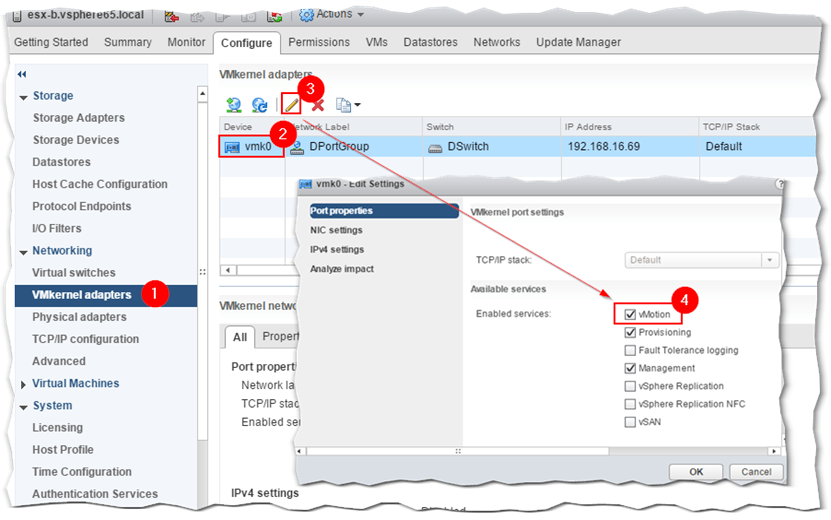Image resolution: width=831 pixels, height=520 pixels.
Task: Click the IP Address column header
Action: [630, 127]
